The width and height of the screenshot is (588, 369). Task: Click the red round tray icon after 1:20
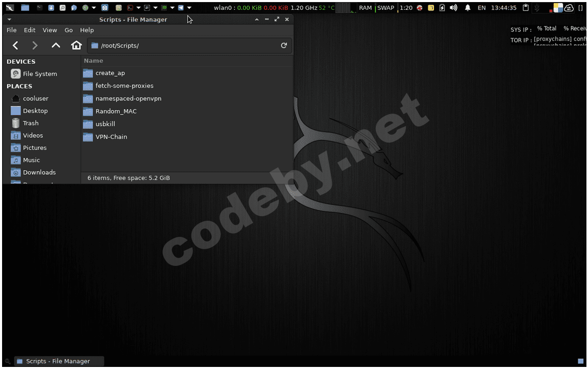pyautogui.click(x=419, y=7)
